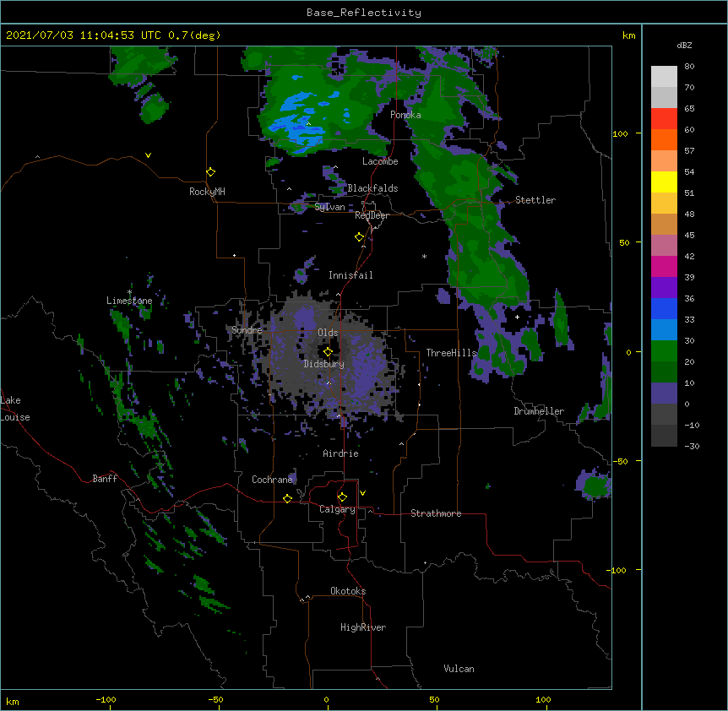Click the Sundre town label
Viewport: 728px width, 711px height.
247,330
